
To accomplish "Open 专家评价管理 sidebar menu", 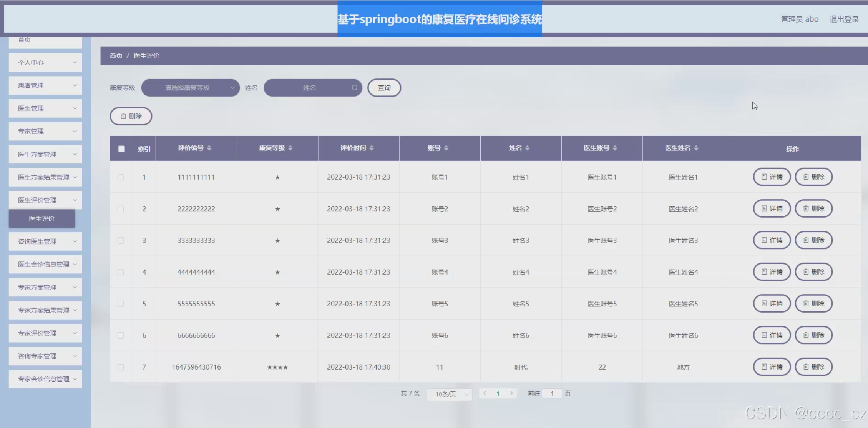I will point(45,333).
